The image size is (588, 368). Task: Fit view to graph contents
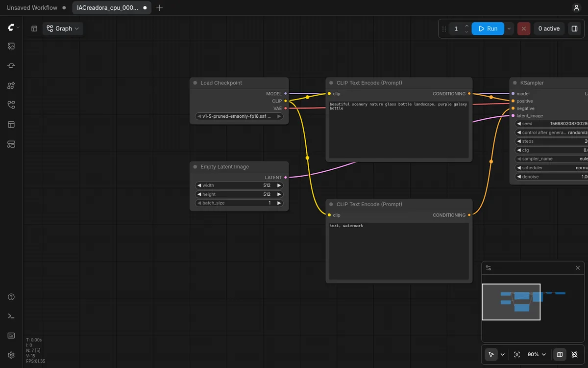(x=517, y=354)
